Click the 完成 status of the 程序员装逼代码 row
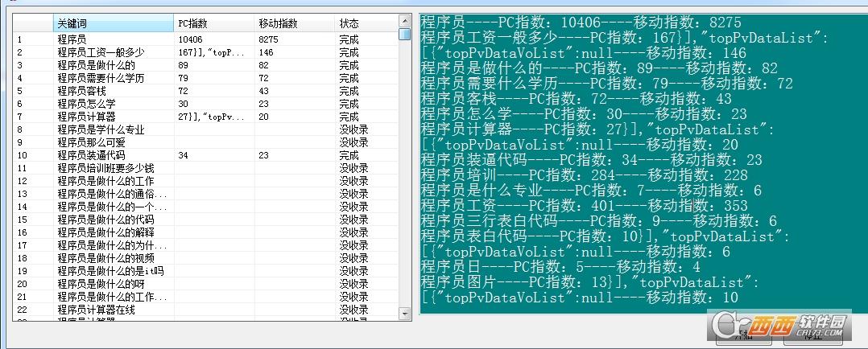This screenshot has width=868, height=349. click(x=349, y=155)
